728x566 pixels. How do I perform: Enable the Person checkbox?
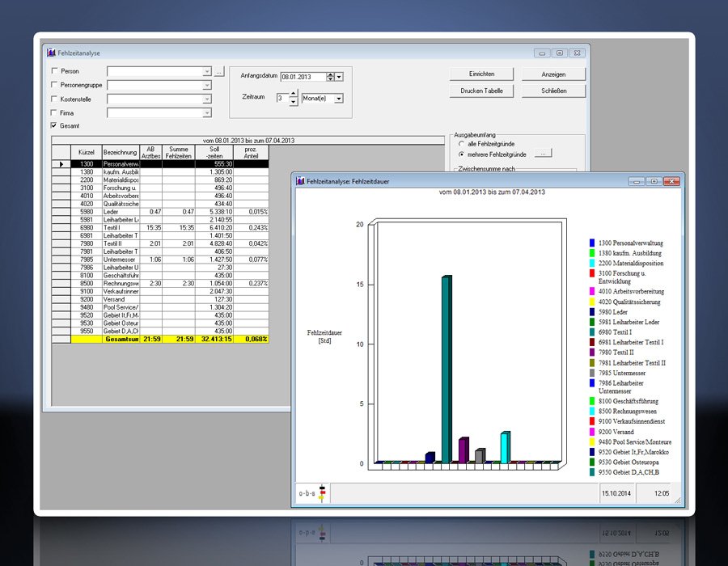(54, 72)
